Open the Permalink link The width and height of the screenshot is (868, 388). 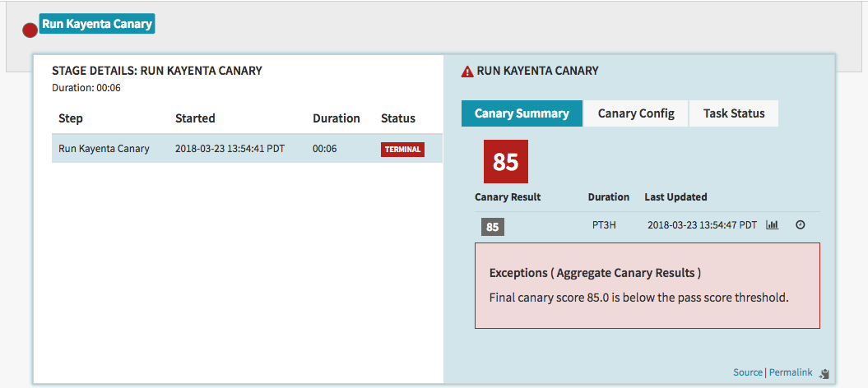click(x=791, y=372)
